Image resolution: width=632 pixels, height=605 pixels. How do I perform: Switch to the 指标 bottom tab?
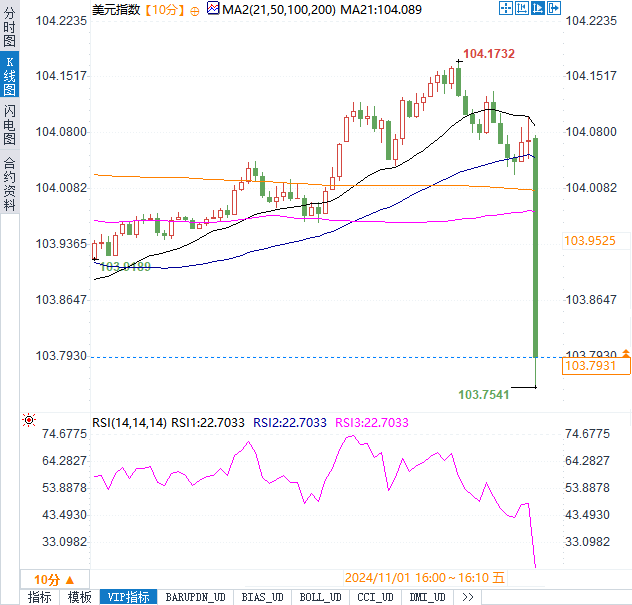point(40,597)
